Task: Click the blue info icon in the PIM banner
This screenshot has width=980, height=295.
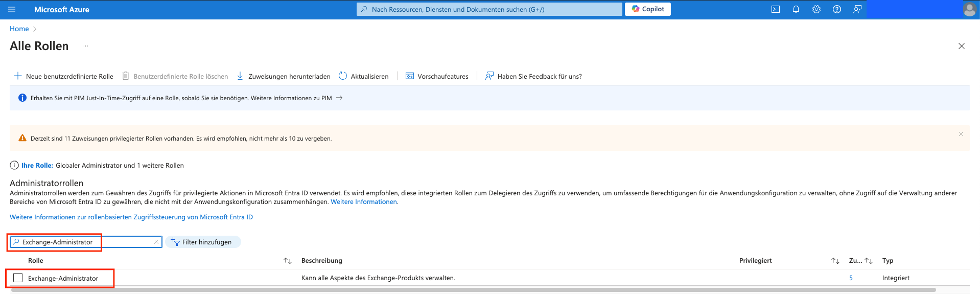Action: [x=22, y=98]
